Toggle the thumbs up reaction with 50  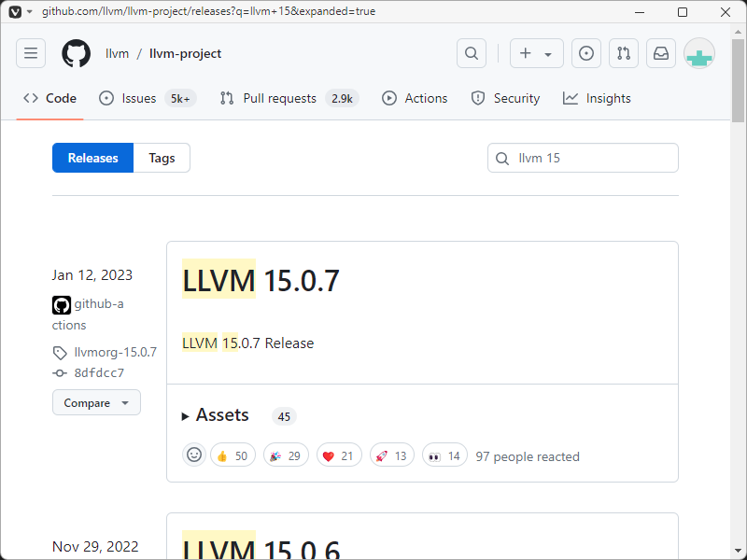(233, 455)
